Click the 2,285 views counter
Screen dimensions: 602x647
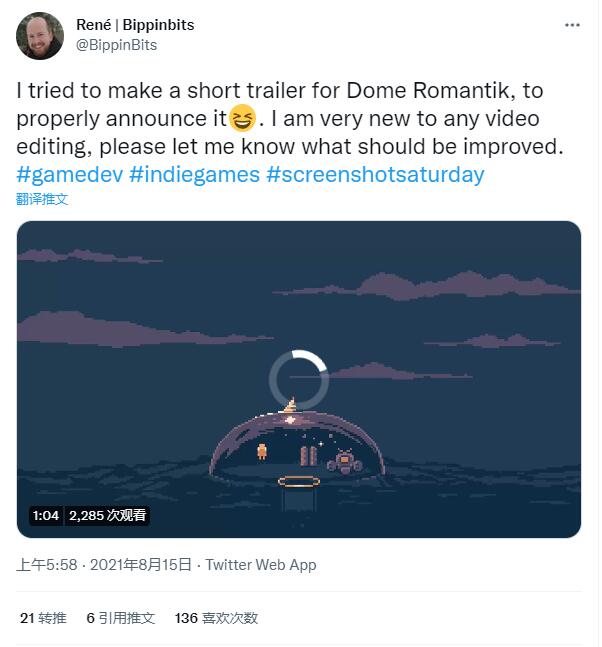(107, 515)
